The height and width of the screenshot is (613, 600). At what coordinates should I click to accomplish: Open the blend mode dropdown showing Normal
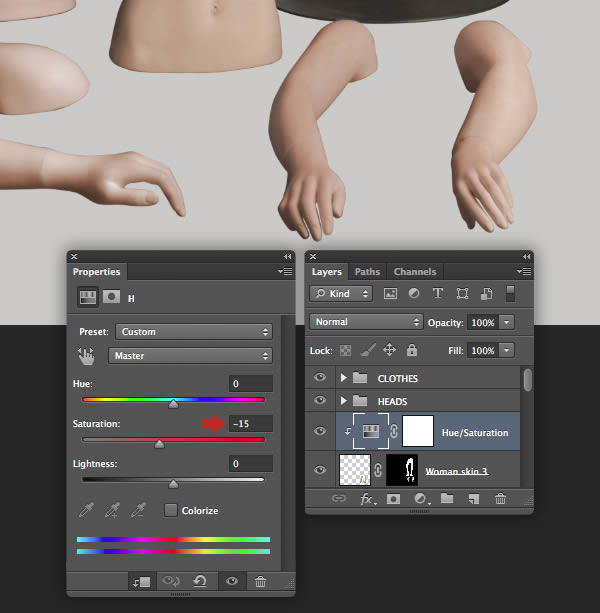point(367,322)
